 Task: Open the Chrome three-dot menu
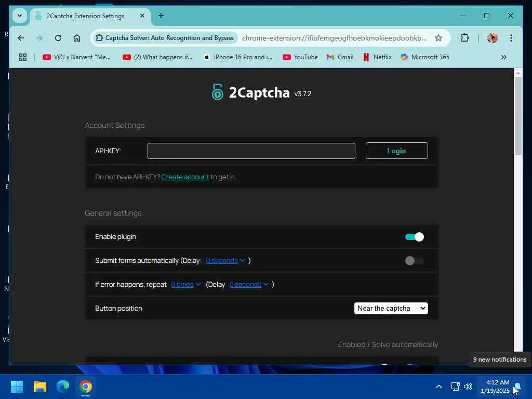pos(511,38)
